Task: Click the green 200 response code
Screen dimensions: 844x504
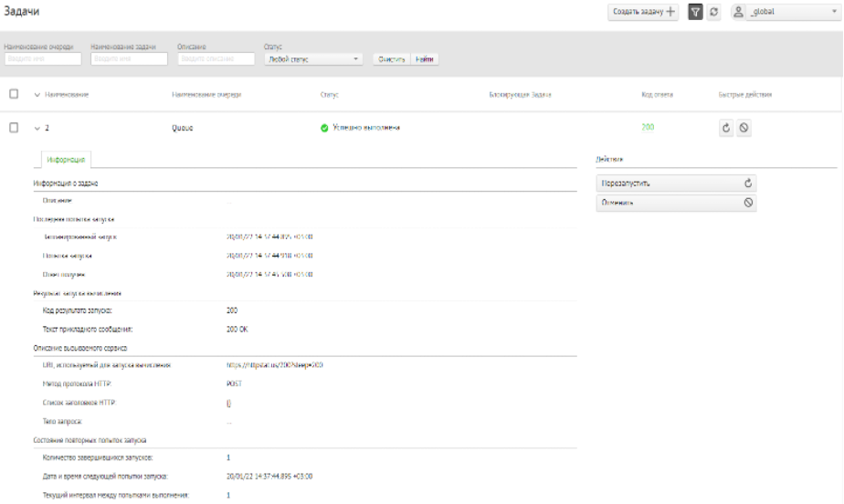Action: (x=648, y=128)
